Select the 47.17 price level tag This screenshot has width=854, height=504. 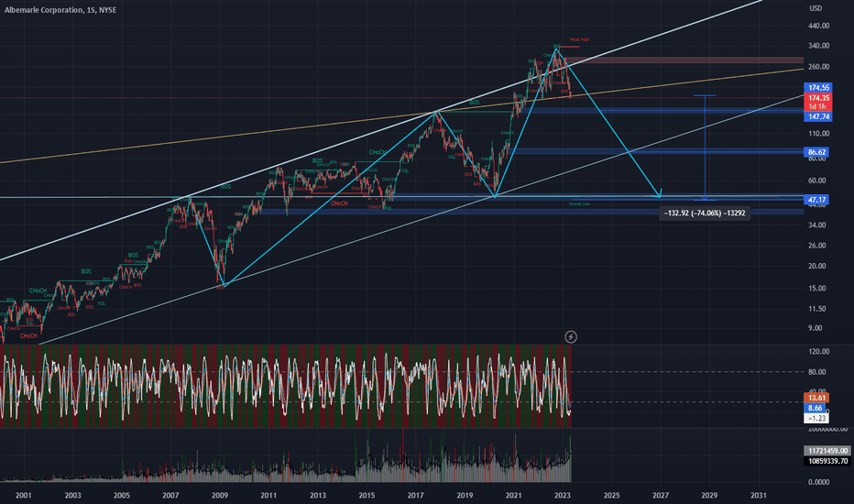click(816, 200)
